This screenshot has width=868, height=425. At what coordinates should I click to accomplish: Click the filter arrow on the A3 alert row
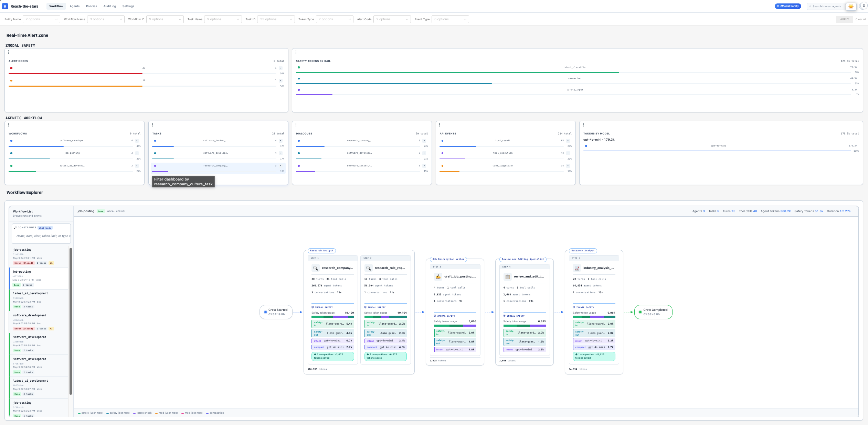280,68
